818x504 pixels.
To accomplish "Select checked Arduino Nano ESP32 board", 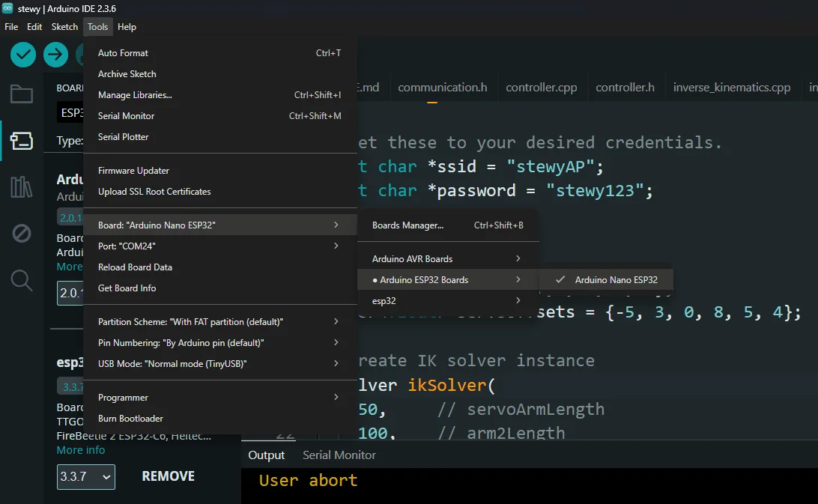I will pos(606,279).
